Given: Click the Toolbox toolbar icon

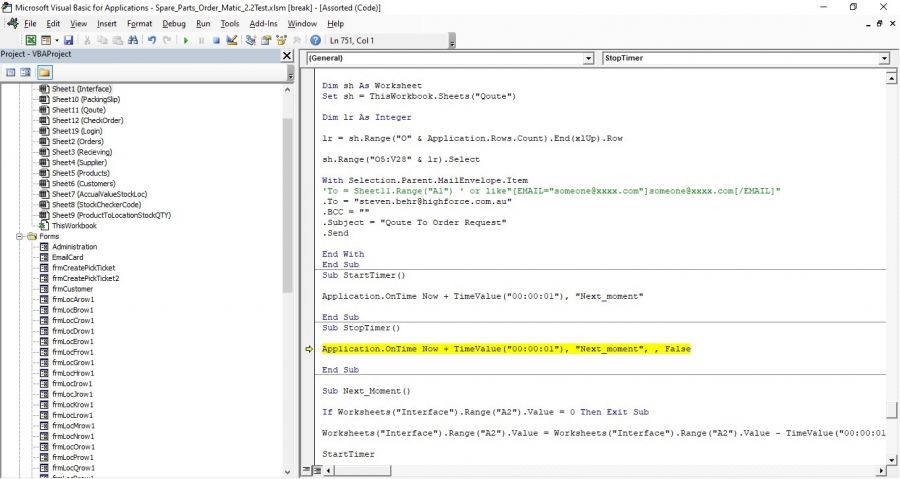Looking at the screenshot, I should [297, 40].
